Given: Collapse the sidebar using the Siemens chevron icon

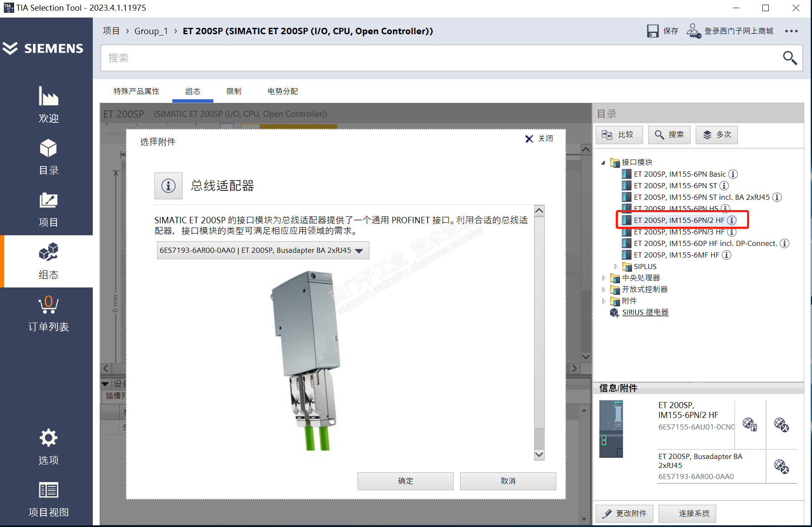Looking at the screenshot, I should point(10,48).
